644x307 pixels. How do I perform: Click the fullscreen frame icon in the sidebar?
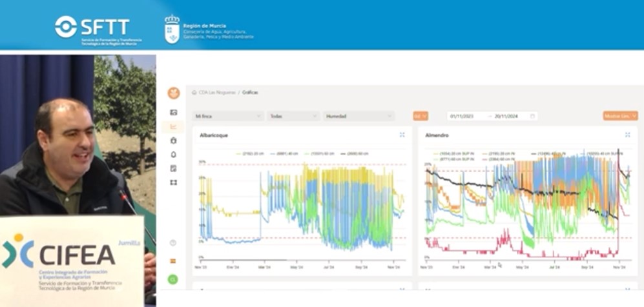tap(173, 183)
